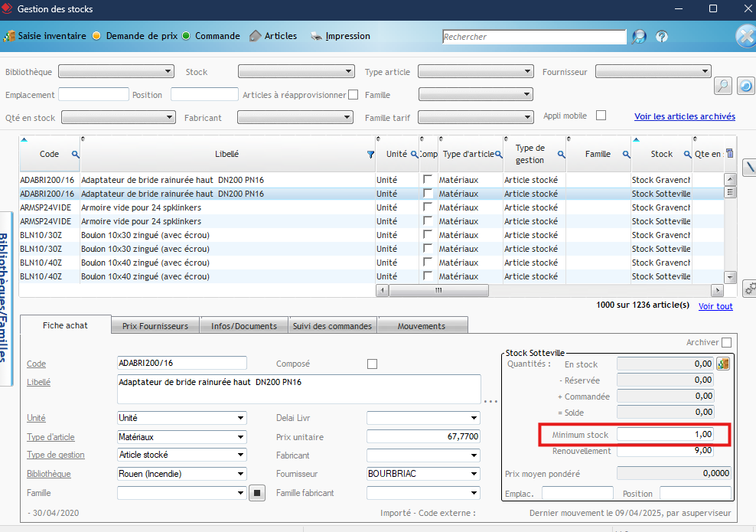
Task: Click the blue refresh filters icon
Action: [745, 86]
